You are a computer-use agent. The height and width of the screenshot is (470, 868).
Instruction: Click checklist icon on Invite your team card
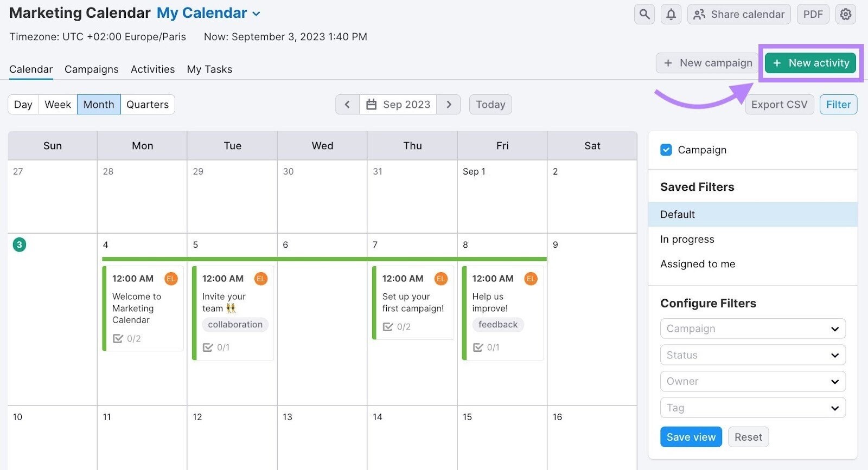tap(208, 347)
